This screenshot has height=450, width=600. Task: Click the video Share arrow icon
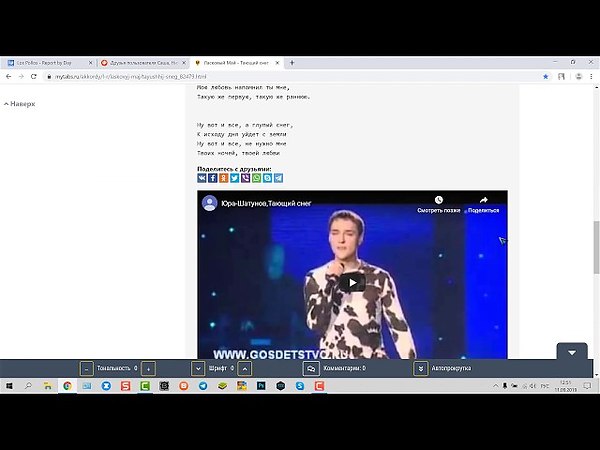tap(484, 200)
